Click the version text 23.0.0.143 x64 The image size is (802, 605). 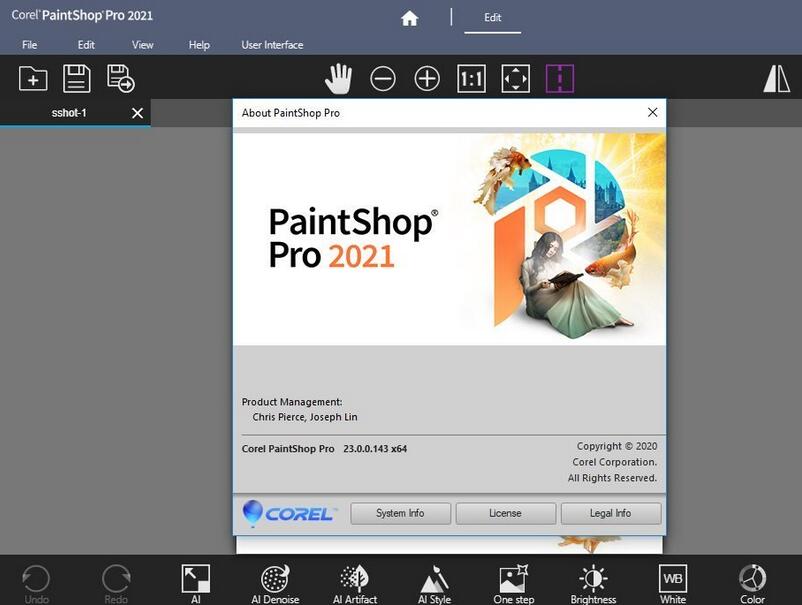pyautogui.click(x=375, y=449)
